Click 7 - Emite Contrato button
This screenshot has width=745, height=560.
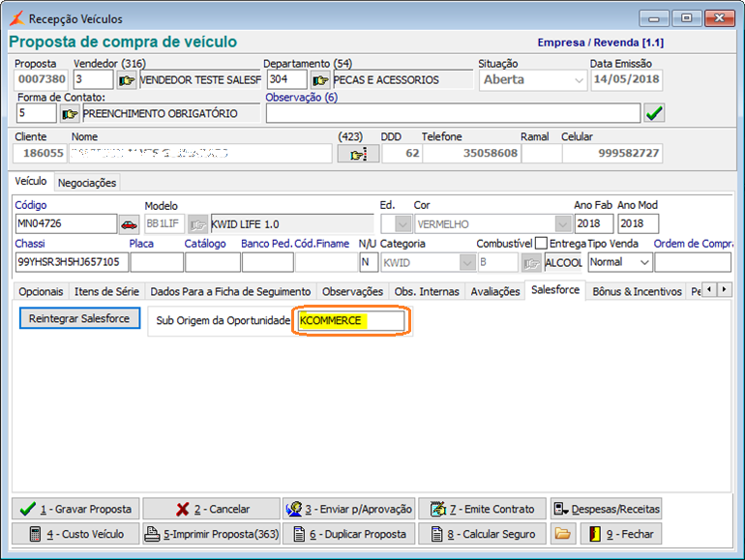tap(483, 509)
